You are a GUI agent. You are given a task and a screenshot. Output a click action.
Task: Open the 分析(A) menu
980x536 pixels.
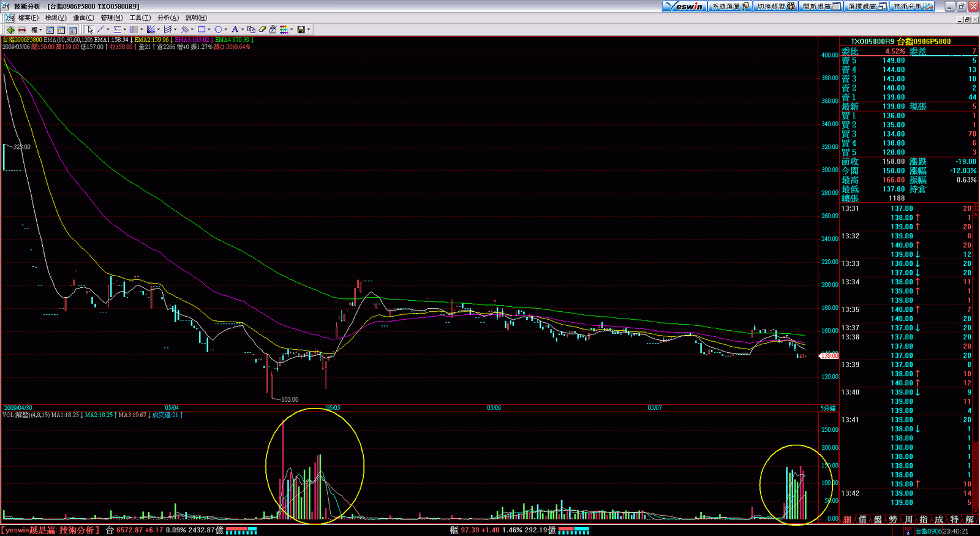point(168,18)
